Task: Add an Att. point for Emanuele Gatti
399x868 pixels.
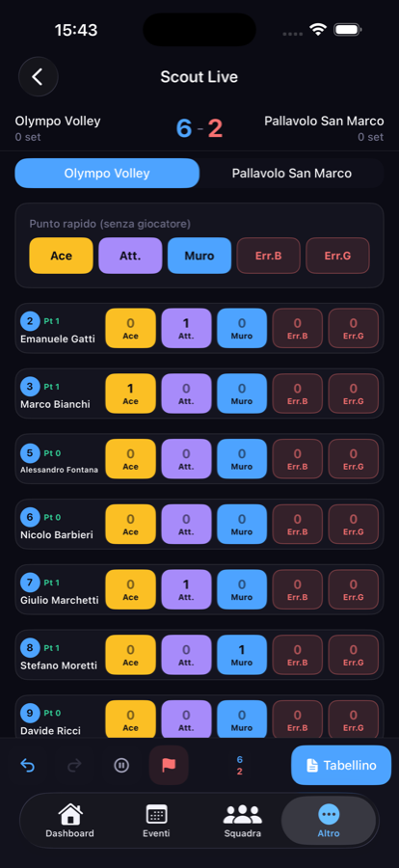Action: [186, 328]
